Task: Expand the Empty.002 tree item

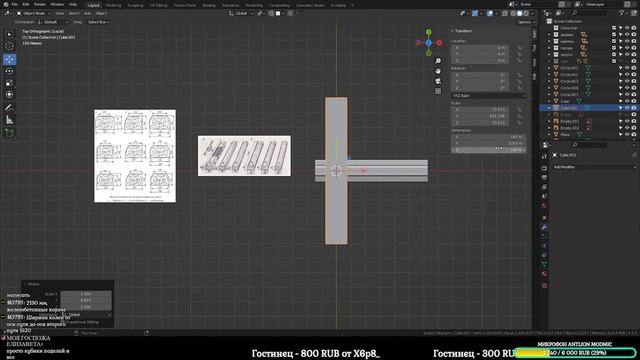Action: click(549, 128)
